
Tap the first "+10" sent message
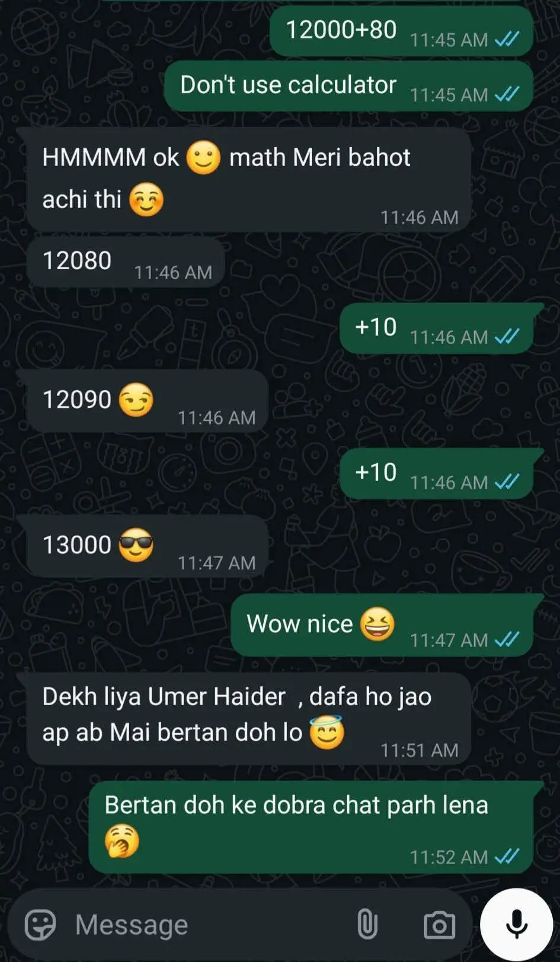437,328
